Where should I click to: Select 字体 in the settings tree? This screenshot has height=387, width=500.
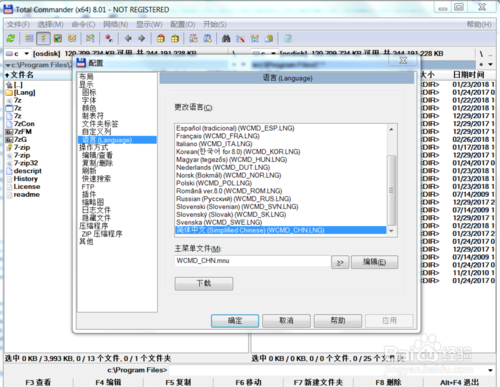[89, 100]
